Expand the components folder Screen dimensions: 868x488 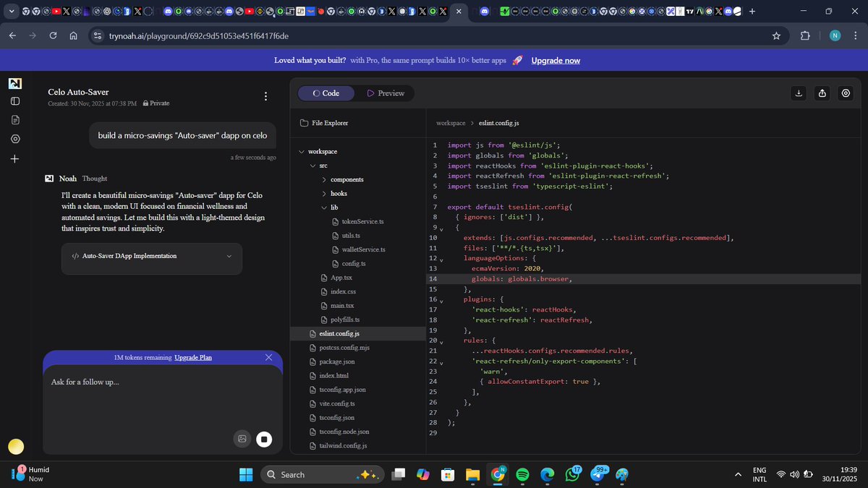(323, 179)
